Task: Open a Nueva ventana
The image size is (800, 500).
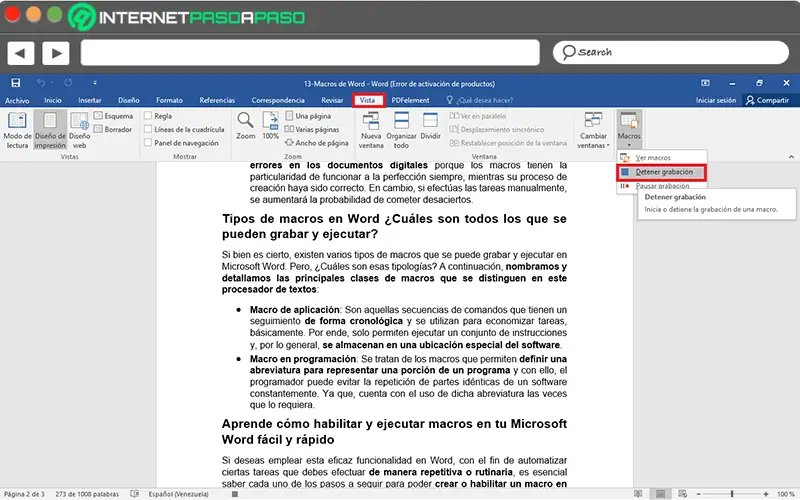Action: (x=371, y=130)
